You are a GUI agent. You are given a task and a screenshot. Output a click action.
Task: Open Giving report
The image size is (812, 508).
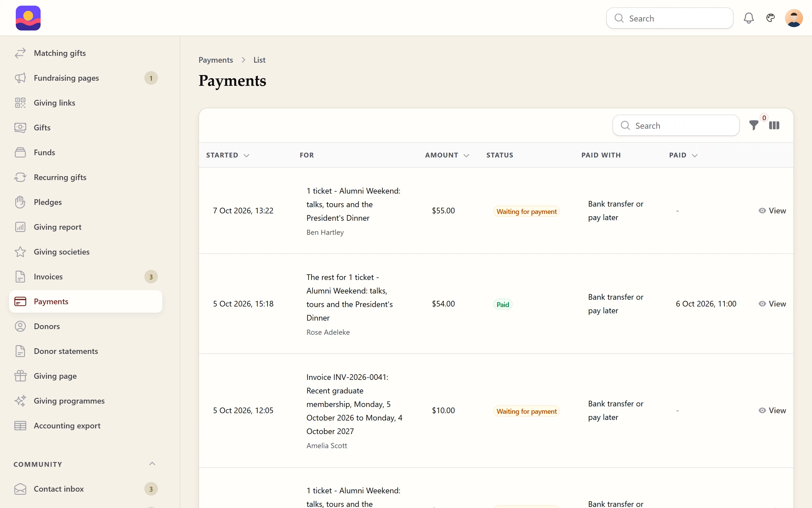85,227
